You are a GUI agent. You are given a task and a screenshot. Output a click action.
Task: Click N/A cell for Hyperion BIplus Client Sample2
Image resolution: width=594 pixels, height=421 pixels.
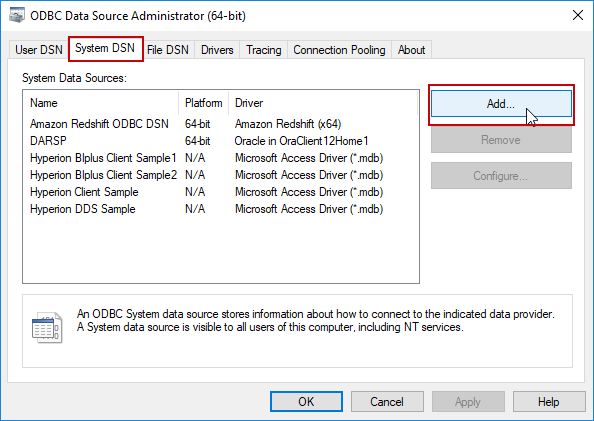(x=195, y=175)
